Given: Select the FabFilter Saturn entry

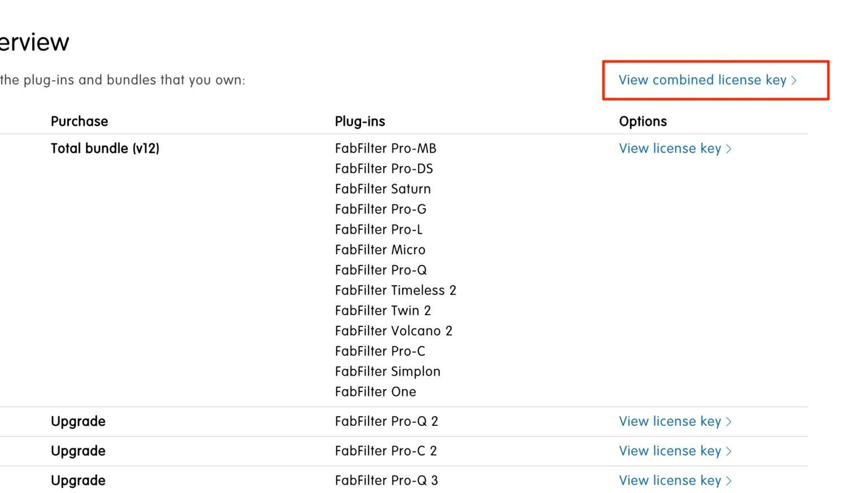Looking at the screenshot, I should pos(383,189).
